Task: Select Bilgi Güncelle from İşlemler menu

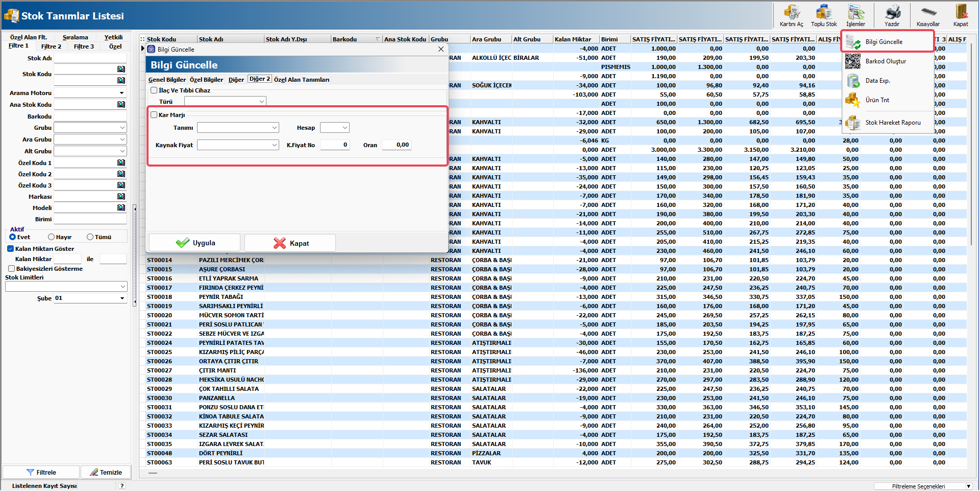Action: (887, 42)
